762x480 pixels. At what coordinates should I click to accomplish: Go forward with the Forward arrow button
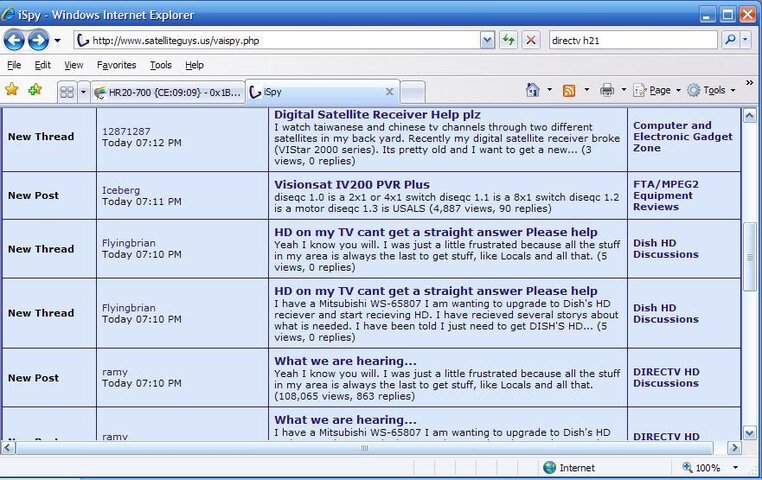[38, 40]
